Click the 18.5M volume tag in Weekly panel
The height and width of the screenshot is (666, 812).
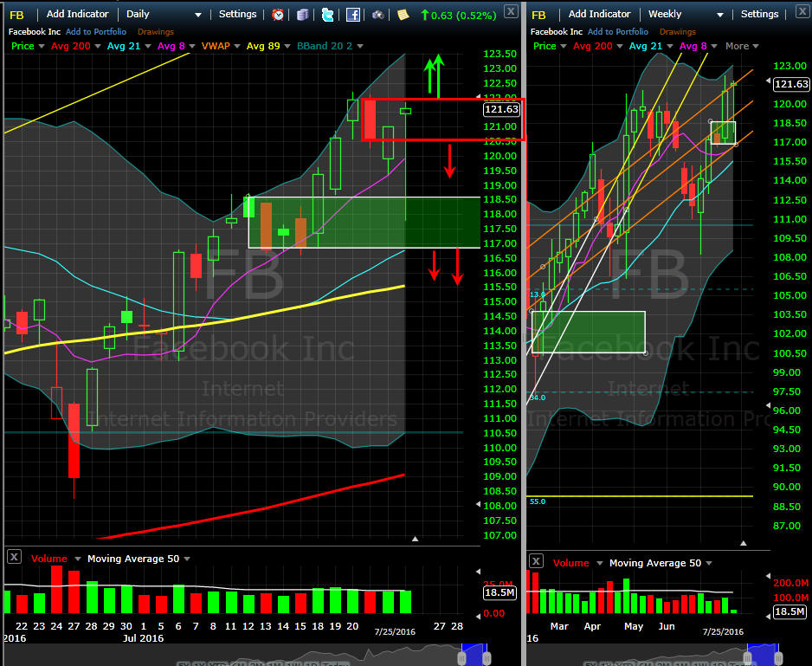[789, 611]
